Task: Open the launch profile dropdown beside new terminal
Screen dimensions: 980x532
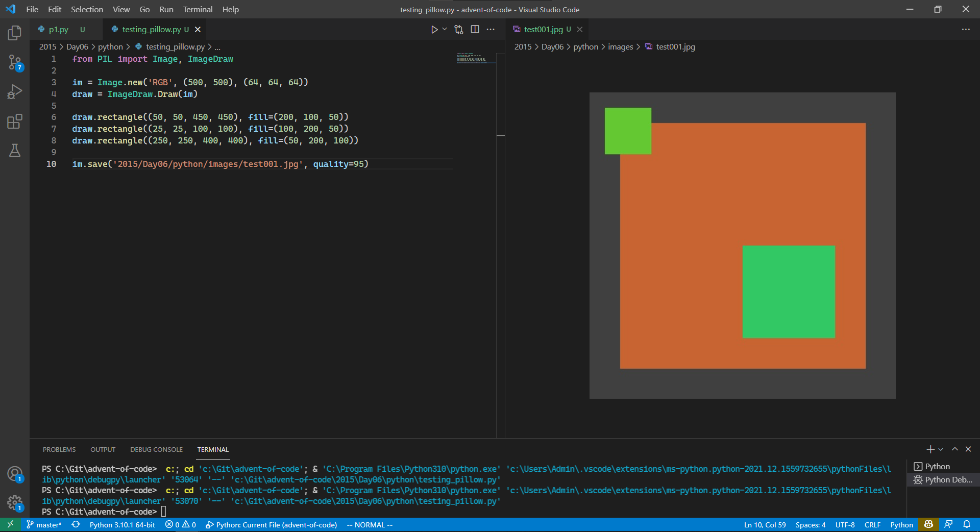Action: pos(941,450)
